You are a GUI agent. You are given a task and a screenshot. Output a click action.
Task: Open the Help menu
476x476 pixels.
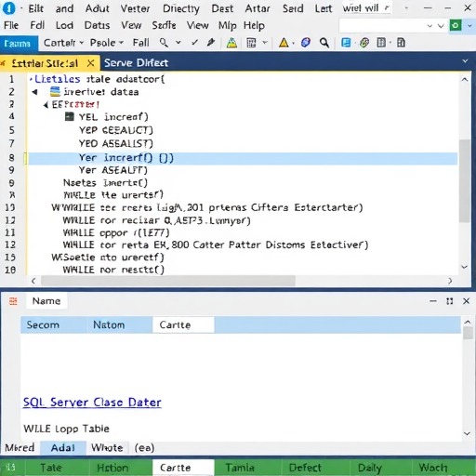pyautogui.click(x=254, y=25)
